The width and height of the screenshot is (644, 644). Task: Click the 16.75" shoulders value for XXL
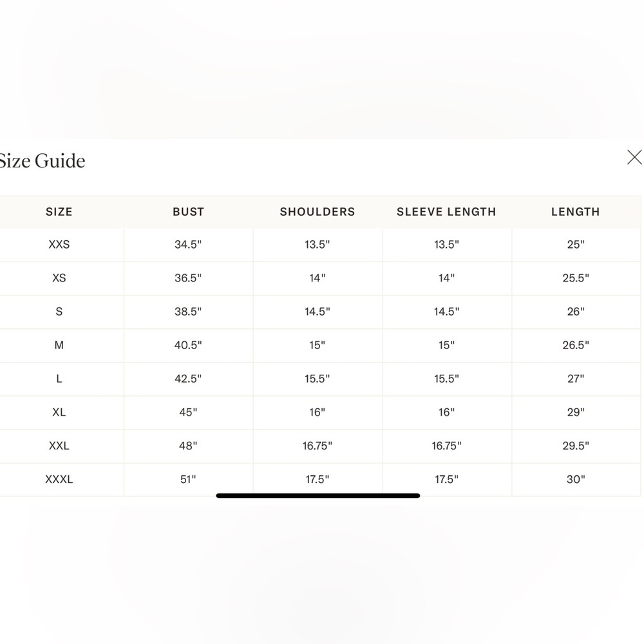pyautogui.click(x=317, y=446)
